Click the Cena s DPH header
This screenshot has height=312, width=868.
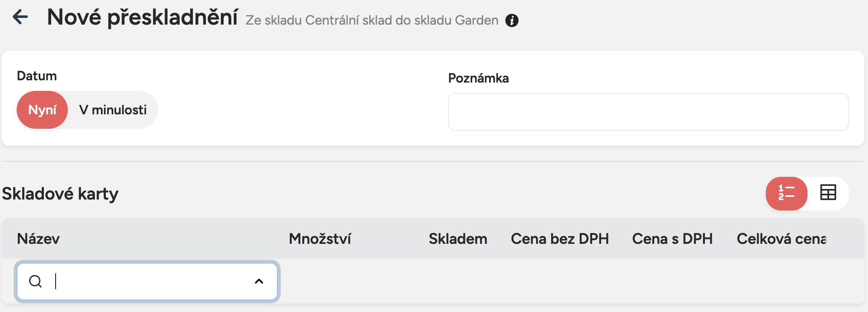[672, 239]
